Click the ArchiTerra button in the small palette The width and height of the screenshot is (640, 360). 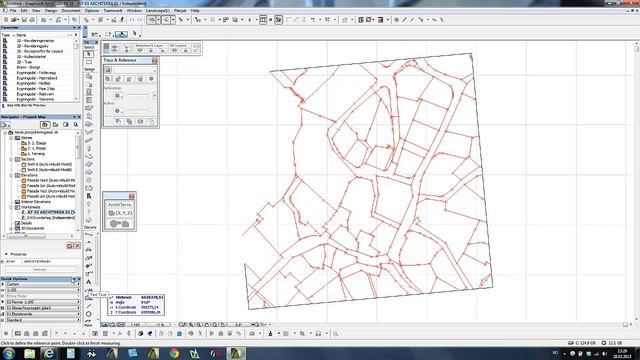pyautogui.click(x=120, y=204)
